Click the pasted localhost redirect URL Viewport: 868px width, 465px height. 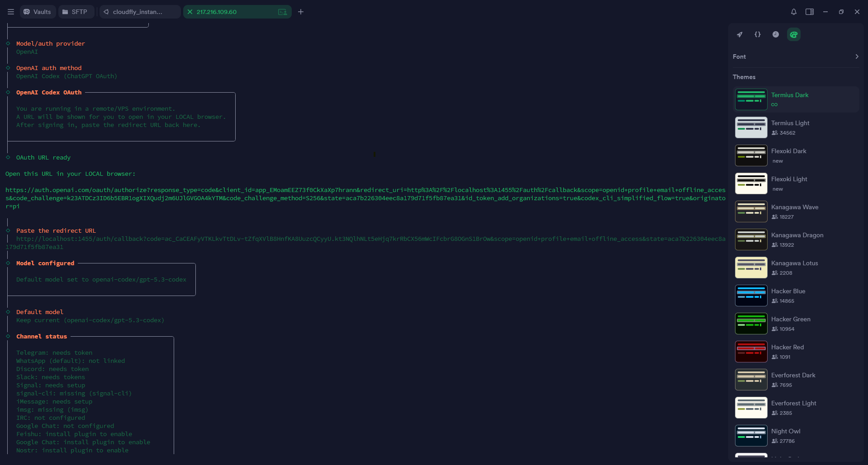[x=365, y=243]
